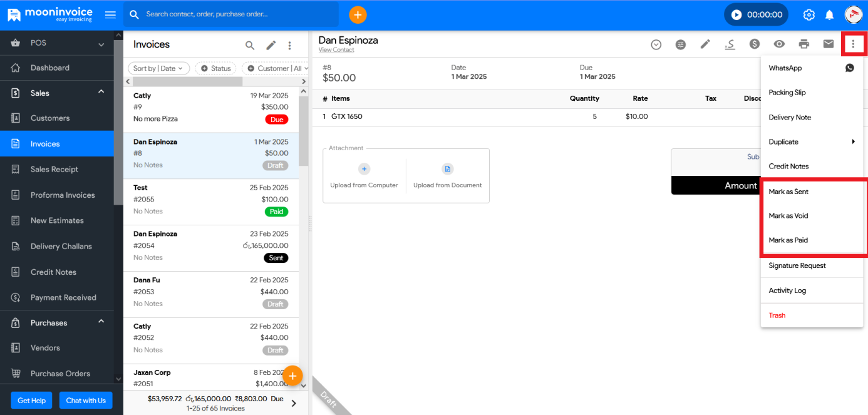Expand the POS sidebar section
868x415 pixels.
(x=57, y=43)
